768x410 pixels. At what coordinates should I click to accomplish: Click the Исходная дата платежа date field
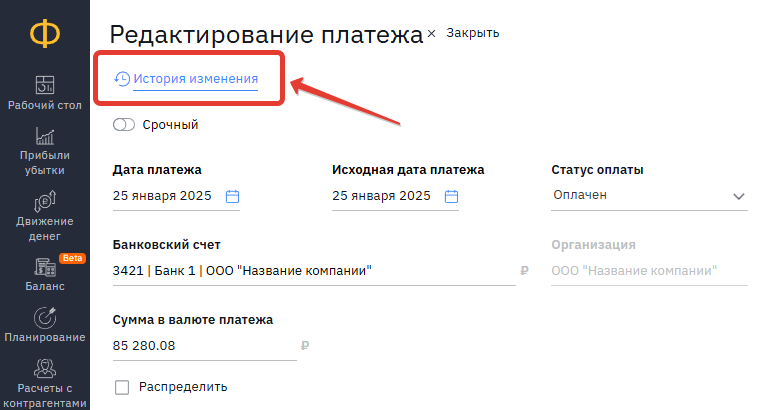pos(395,196)
